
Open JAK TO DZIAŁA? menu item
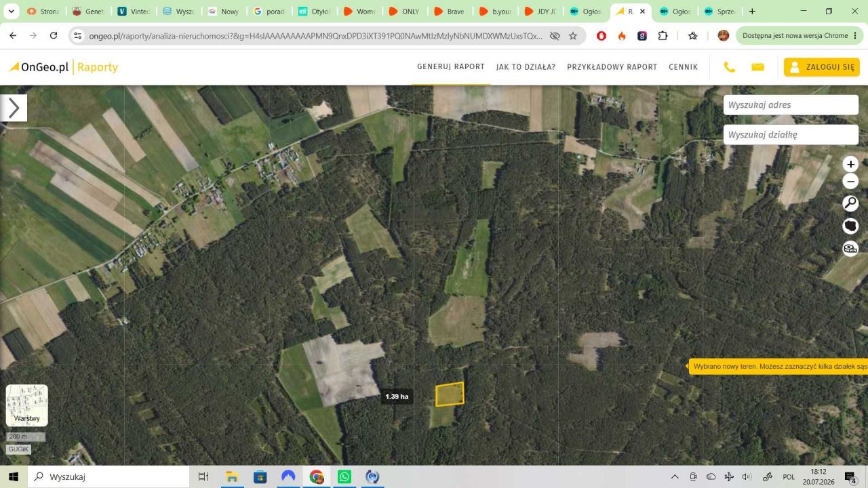[x=526, y=67]
